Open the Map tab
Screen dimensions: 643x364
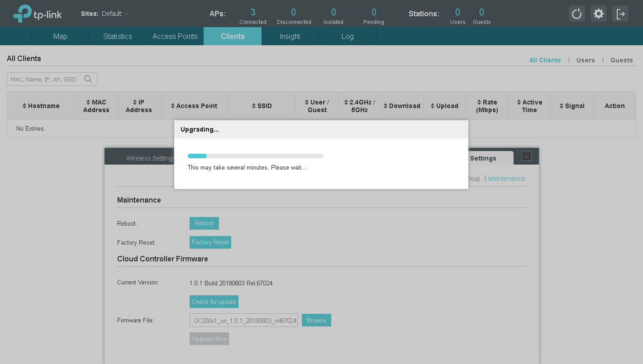tap(60, 36)
